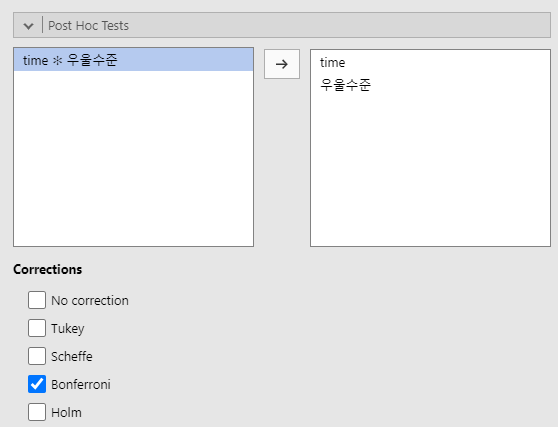Enable the No correction checkbox

[37, 300]
